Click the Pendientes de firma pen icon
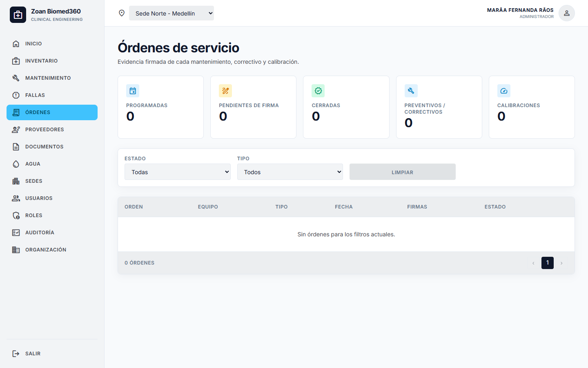The width and height of the screenshot is (588, 368). click(x=225, y=91)
